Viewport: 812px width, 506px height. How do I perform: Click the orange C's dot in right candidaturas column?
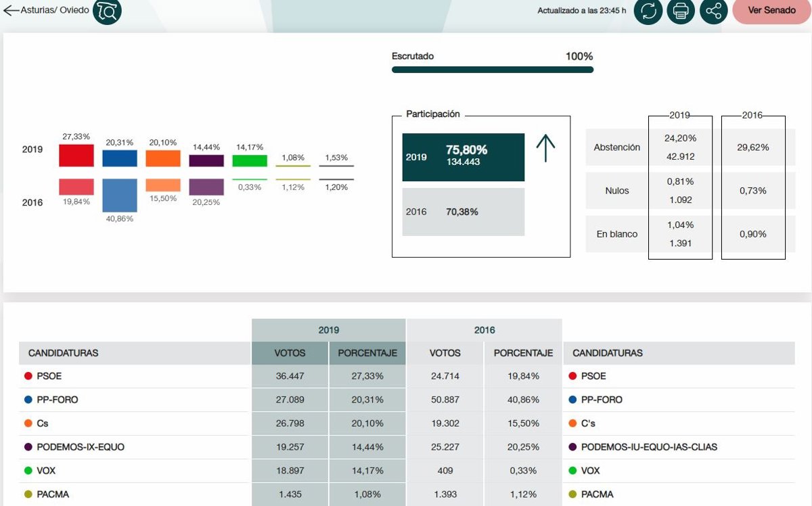click(x=572, y=423)
